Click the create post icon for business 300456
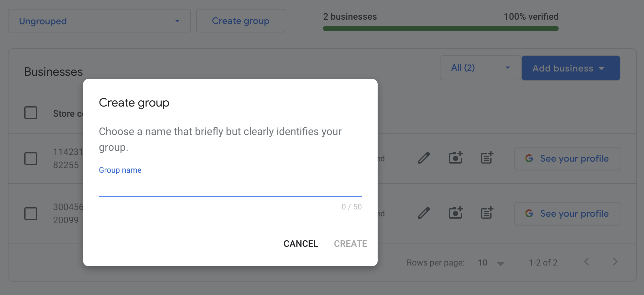The image size is (644, 295). tap(487, 213)
